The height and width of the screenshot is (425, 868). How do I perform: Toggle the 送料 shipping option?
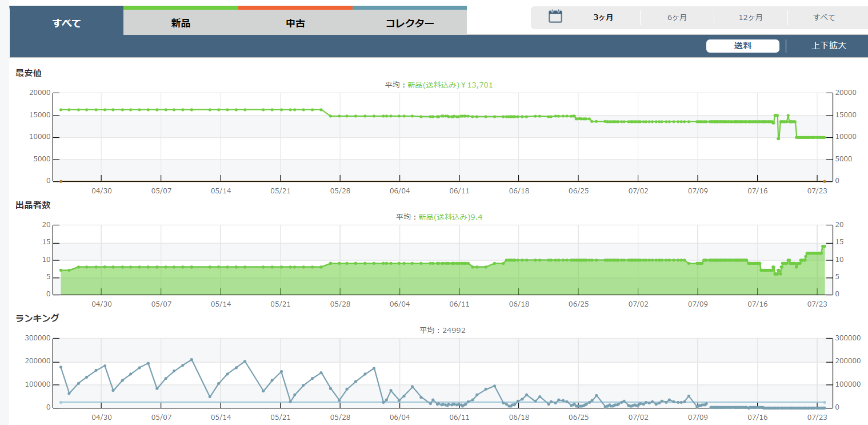[742, 46]
